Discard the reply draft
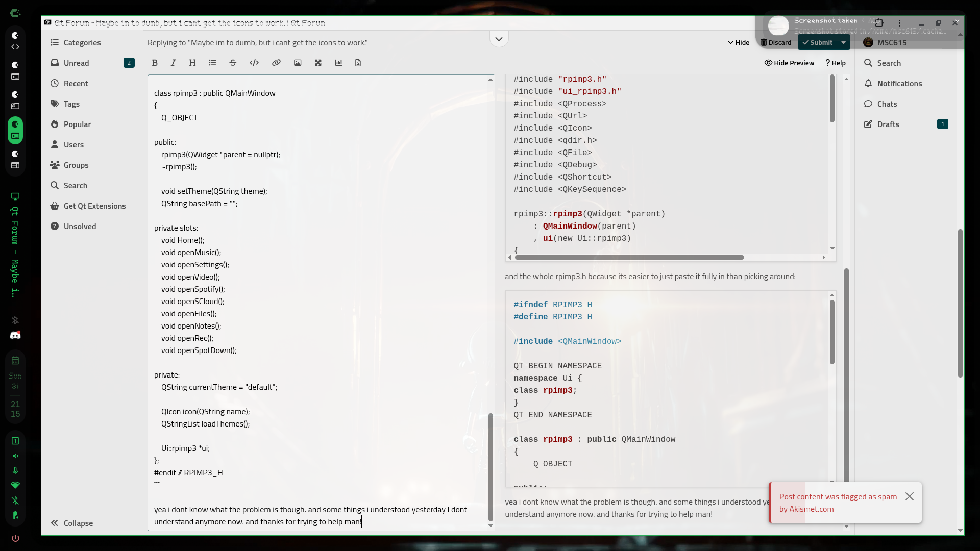The height and width of the screenshot is (551, 980). (x=776, y=42)
